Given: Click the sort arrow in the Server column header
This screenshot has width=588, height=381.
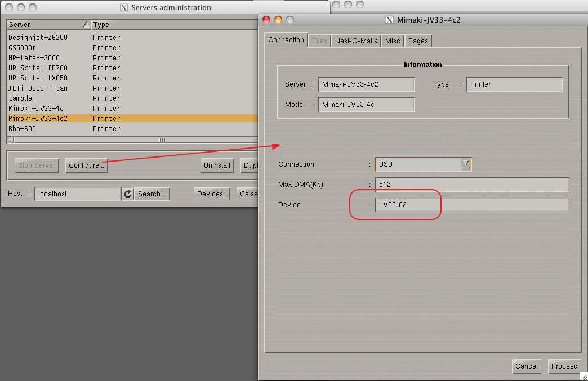Looking at the screenshot, I should [x=86, y=25].
